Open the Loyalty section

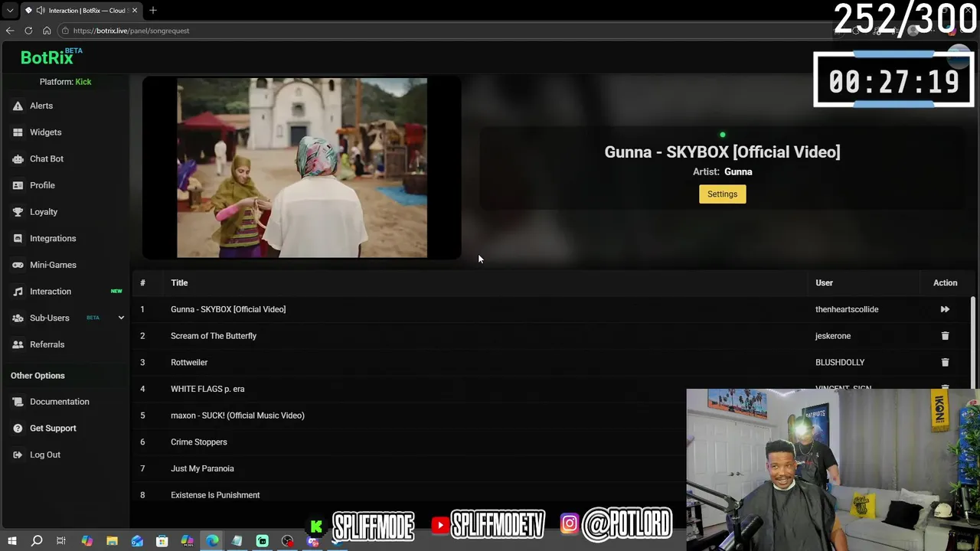pos(44,212)
